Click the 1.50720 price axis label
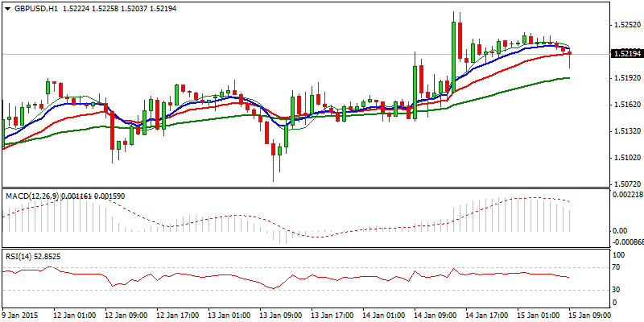This screenshot has width=644, height=322. (626, 184)
